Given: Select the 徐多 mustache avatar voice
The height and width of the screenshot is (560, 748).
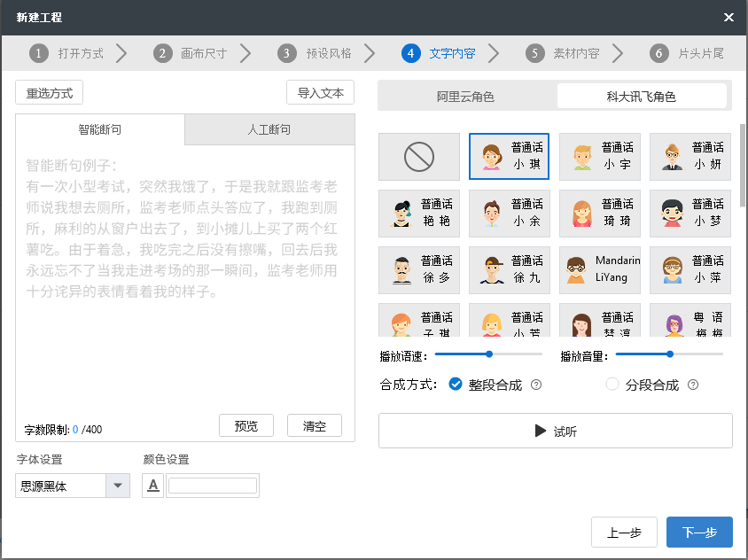Looking at the screenshot, I should click(x=419, y=270).
